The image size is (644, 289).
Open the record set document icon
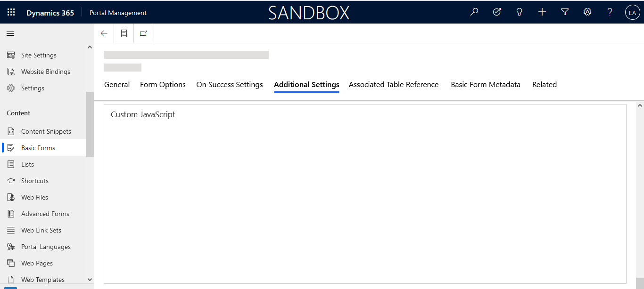point(124,33)
